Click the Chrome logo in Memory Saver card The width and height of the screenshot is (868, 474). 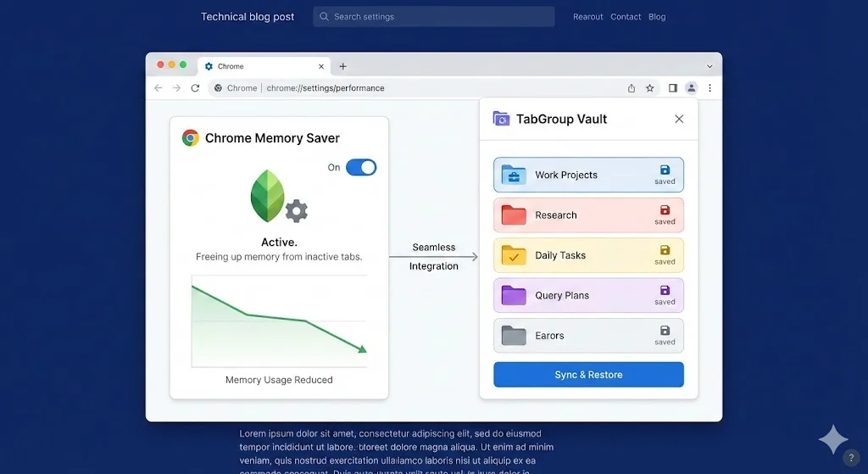pos(191,138)
